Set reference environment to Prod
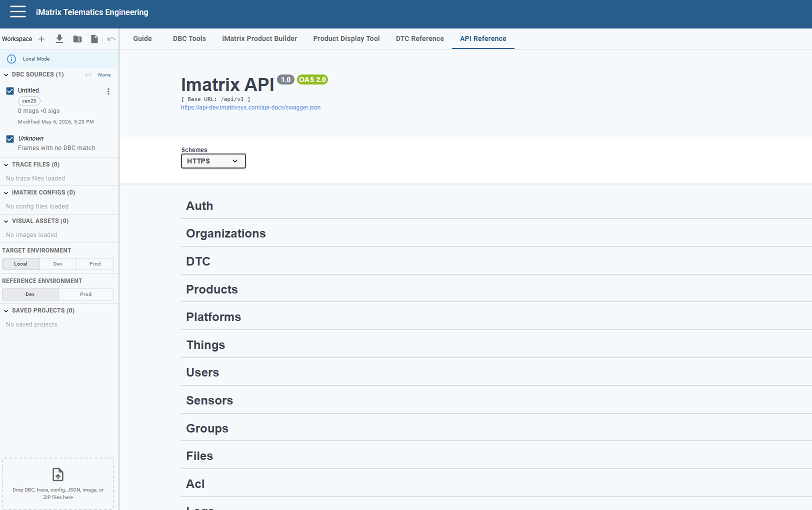Viewport: 812px width, 510px height. pos(86,294)
